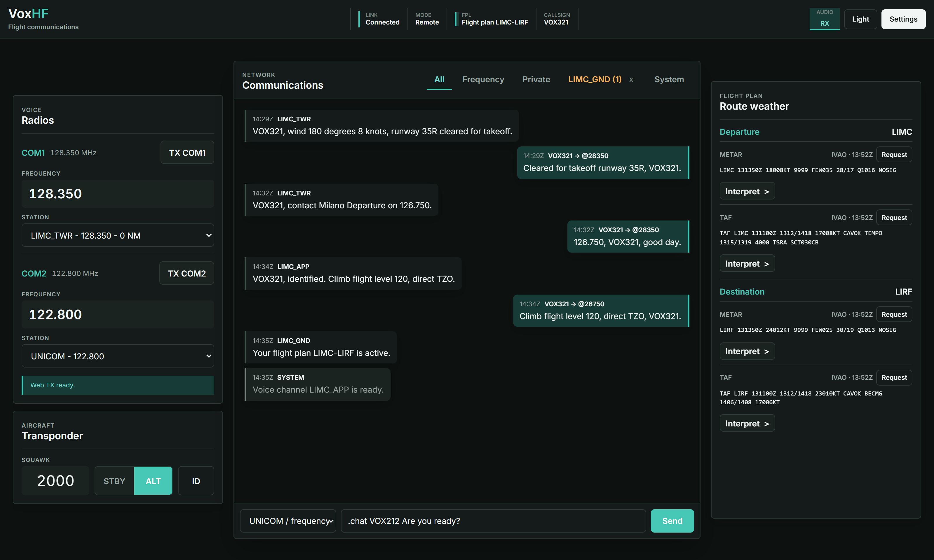
Task: Select the sent '126.750, VOX321, good day' message
Action: (628, 237)
